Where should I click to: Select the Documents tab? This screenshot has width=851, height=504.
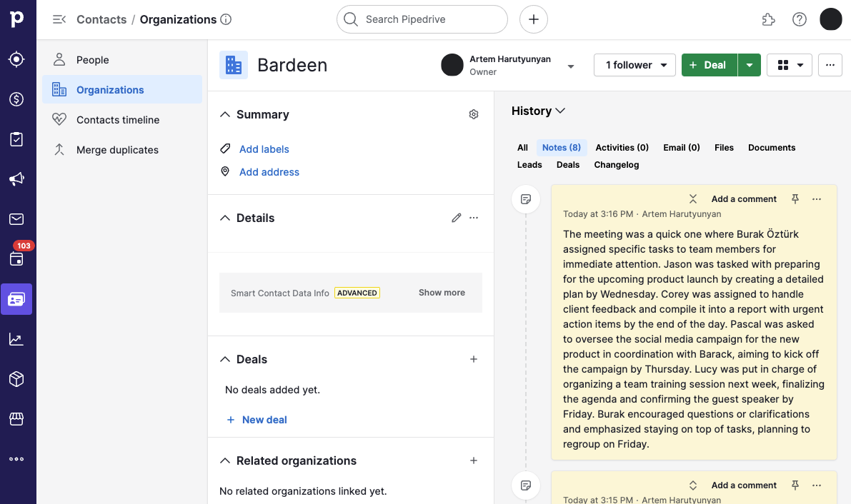772,148
